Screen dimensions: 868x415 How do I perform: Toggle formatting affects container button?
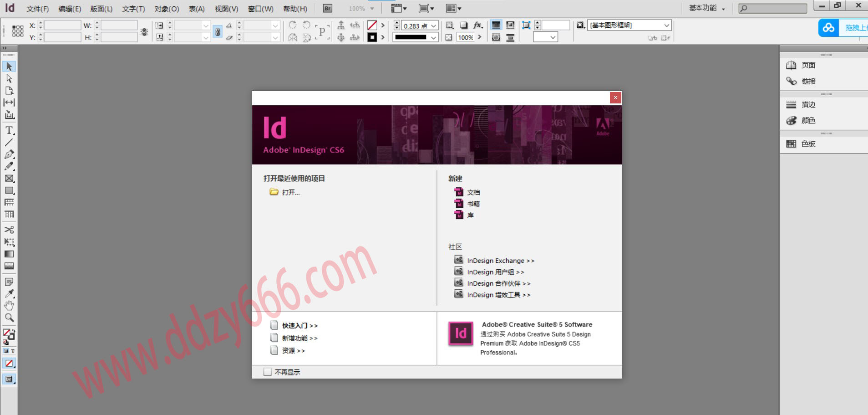[6, 351]
